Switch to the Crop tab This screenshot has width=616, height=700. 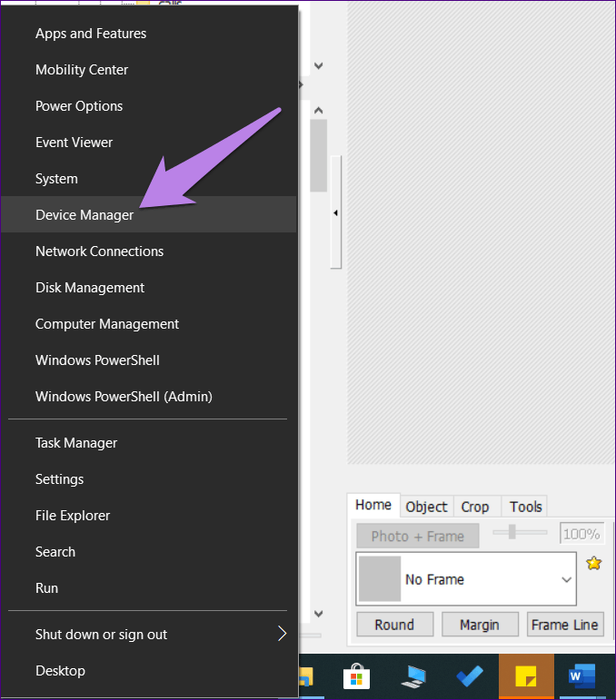coord(474,507)
